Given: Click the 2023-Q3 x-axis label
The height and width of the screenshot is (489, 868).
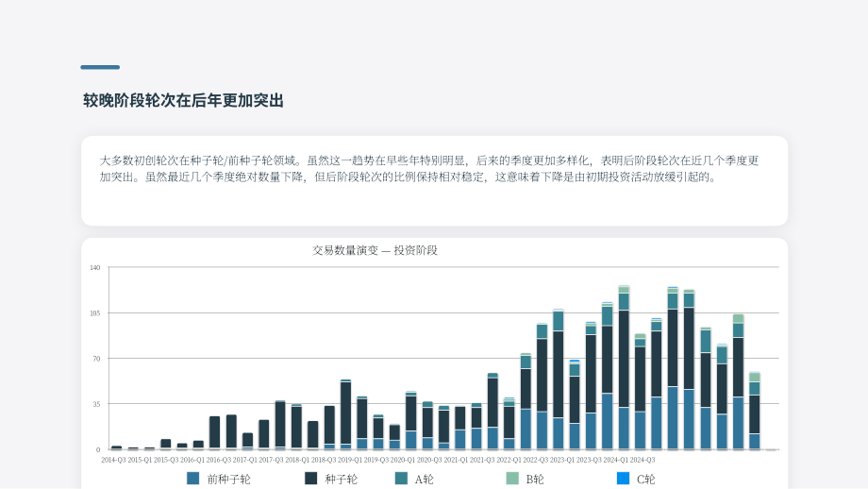Looking at the screenshot, I should 589,460.
